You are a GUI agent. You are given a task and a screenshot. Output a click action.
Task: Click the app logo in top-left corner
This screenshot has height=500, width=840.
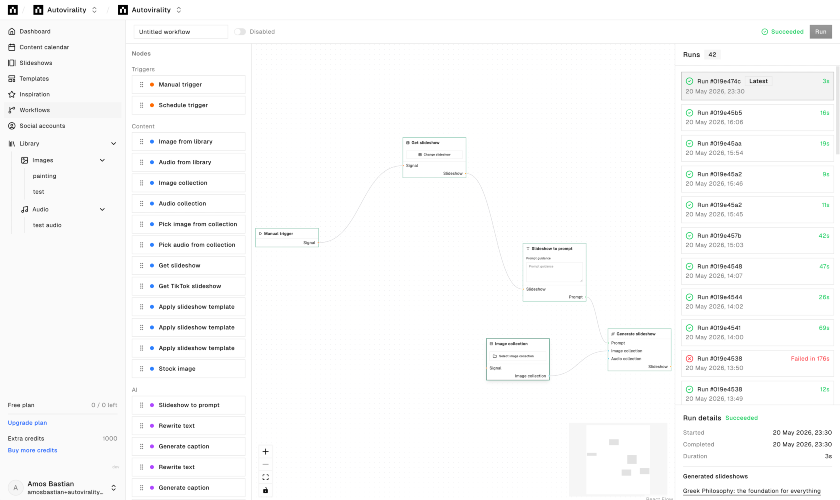(13, 10)
